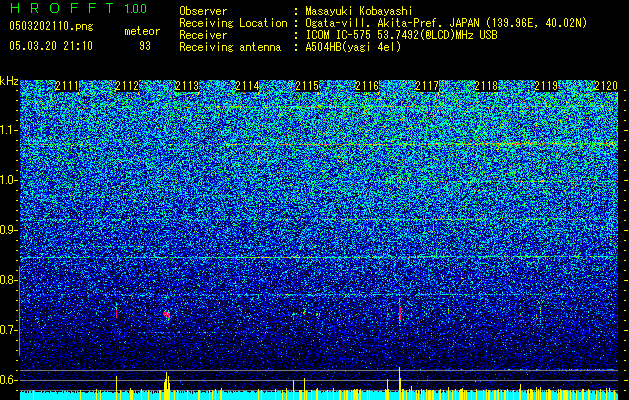Click the 0.9 kHz frequency axis label
629x400 pixels.
pyautogui.click(x=8, y=230)
